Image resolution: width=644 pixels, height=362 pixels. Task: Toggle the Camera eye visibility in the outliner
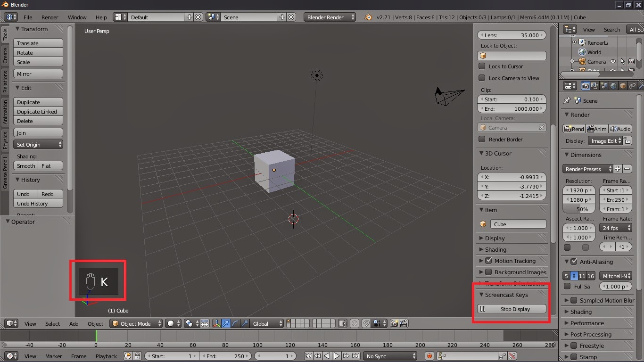(613, 61)
